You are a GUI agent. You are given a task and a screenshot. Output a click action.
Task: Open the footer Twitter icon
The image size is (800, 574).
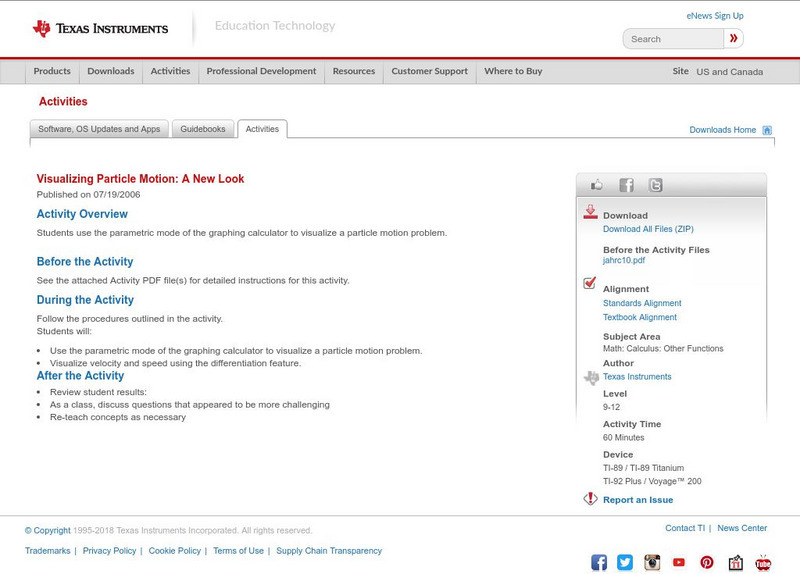(625, 562)
